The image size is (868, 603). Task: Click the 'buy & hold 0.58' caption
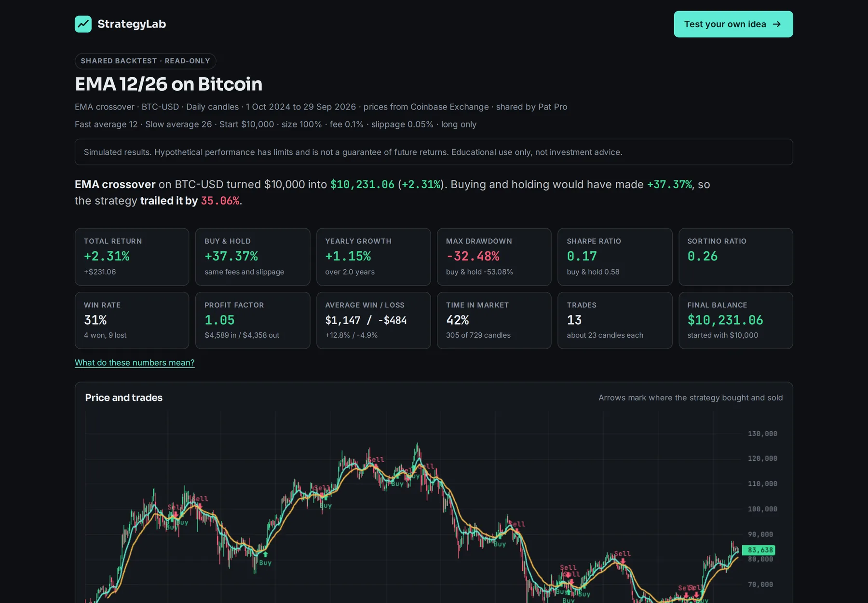coord(593,272)
